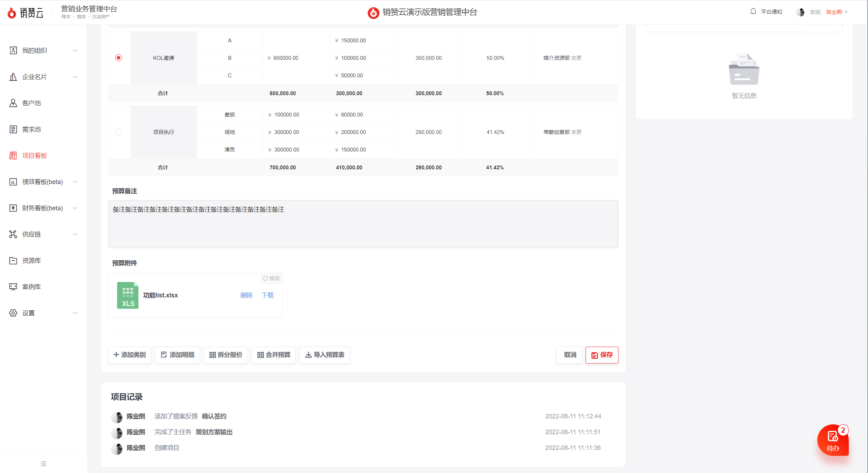The image size is (868, 473).
Task: Click the 项目看板 board icon
Action: point(13,155)
